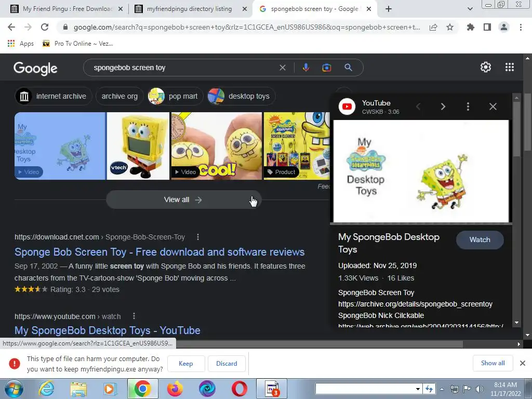Screen dimensions: 532x399
Task: Open My SpongeBob Desktop Toys YouTube result
Action: coord(107,330)
